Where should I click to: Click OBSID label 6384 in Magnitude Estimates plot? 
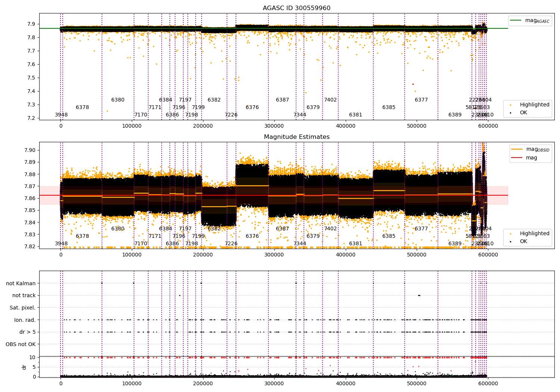coord(166,228)
